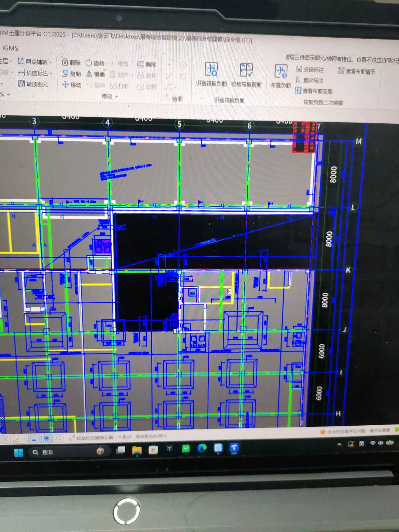Open the Windows Start menu
399x532 pixels.
18,452
